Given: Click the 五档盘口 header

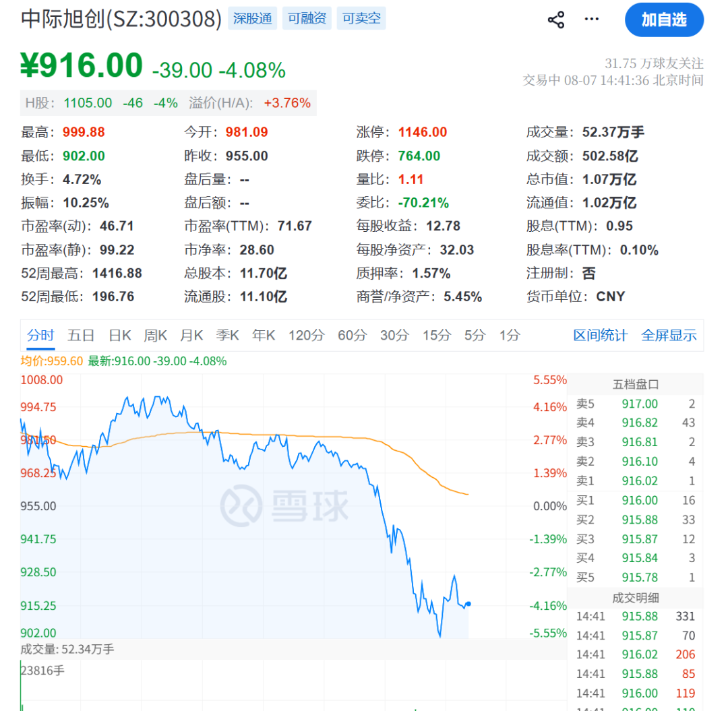Looking at the screenshot, I should pyautogui.click(x=636, y=384).
